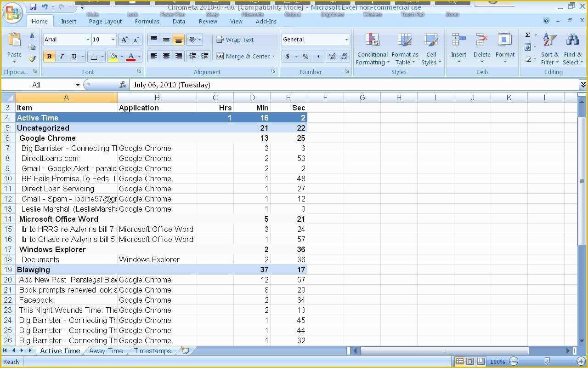Screen dimensions: 588x368
Task: Click the Office Button orb
Action: [12, 13]
